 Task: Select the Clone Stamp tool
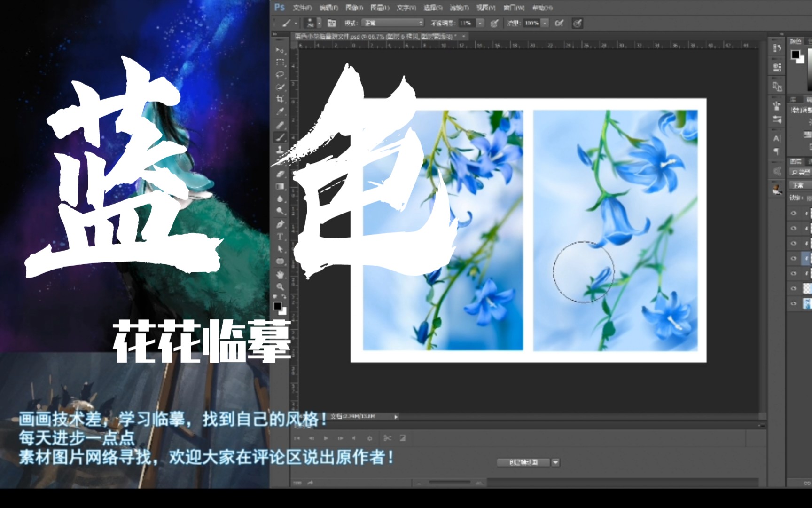pyautogui.click(x=280, y=150)
